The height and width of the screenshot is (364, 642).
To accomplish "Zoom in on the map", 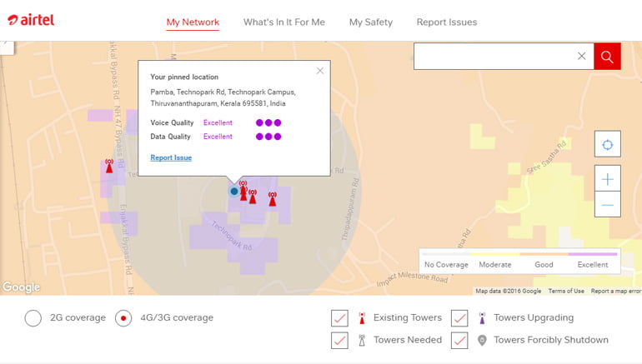I will (x=608, y=179).
